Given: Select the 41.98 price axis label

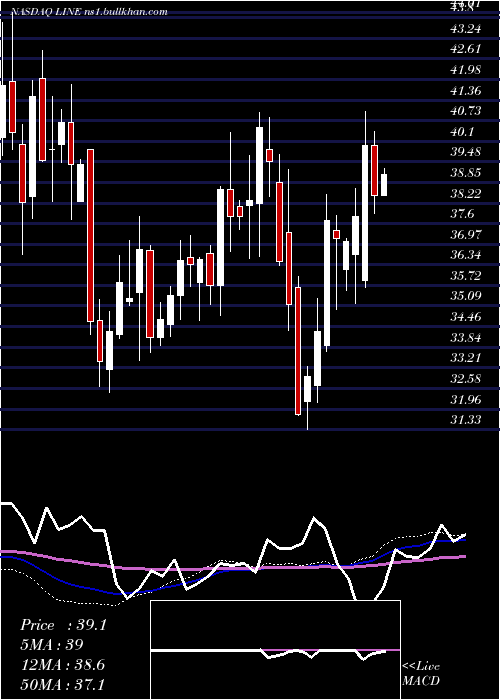Looking at the screenshot, I should tap(466, 70).
